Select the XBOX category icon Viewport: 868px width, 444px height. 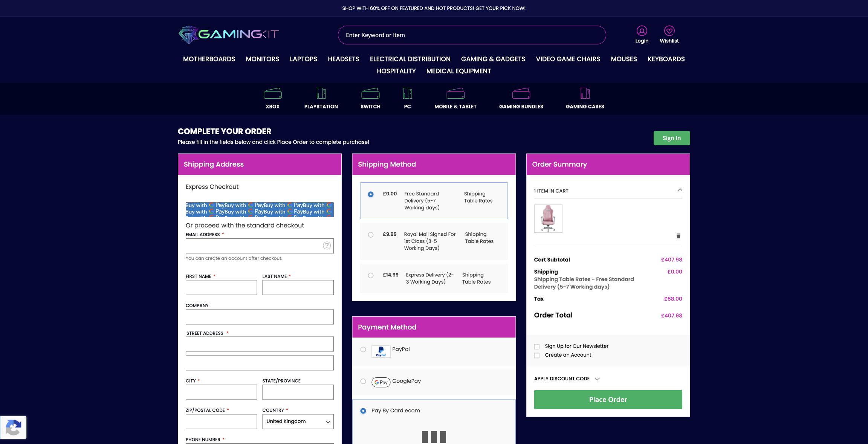tap(272, 93)
